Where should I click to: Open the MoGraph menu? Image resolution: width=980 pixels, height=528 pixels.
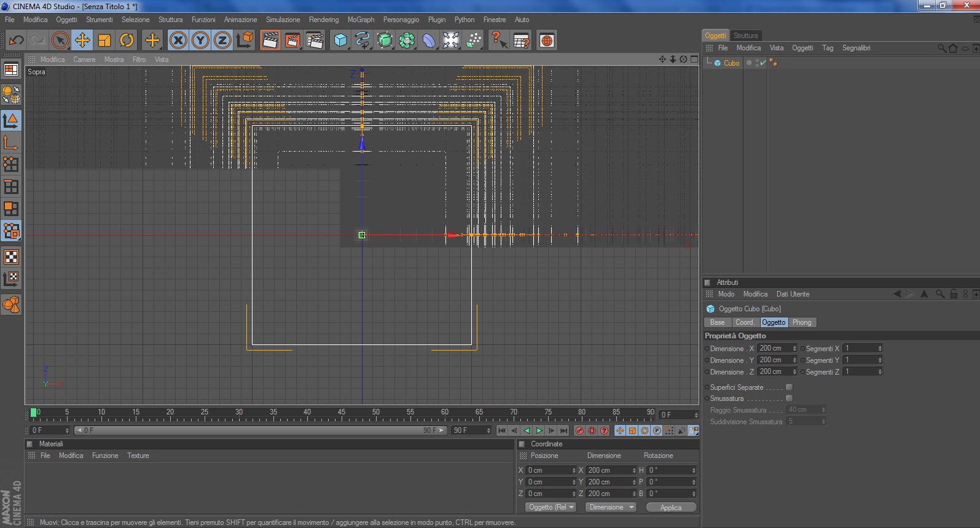point(361,20)
